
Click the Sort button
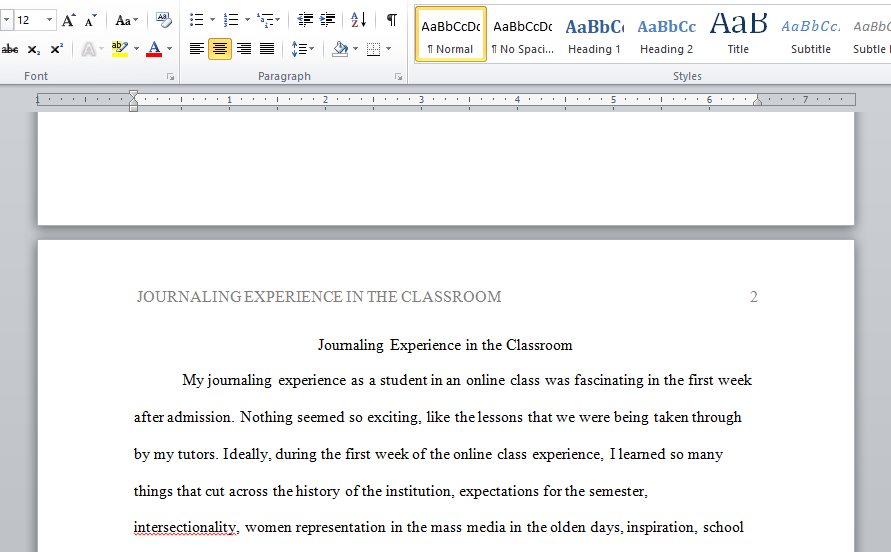[359, 20]
